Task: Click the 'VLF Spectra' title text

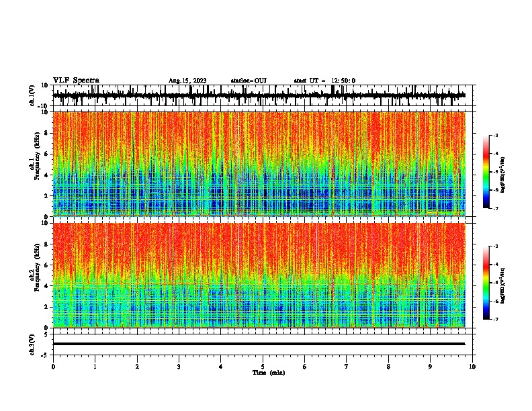Action: tap(76, 81)
